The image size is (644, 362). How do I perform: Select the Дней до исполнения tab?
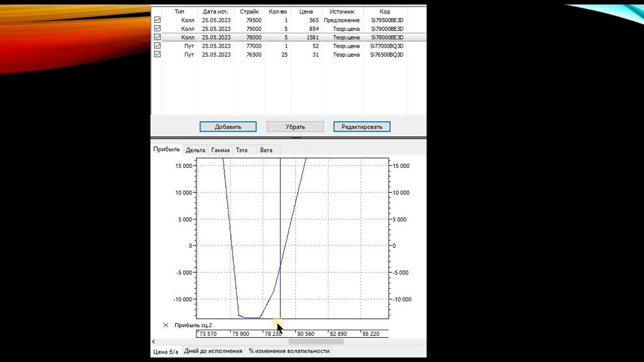point(213,351)
